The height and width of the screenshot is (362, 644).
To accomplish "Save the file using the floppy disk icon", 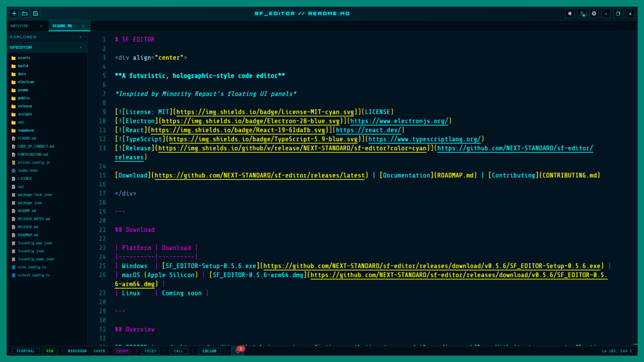I will pos(36,13).
